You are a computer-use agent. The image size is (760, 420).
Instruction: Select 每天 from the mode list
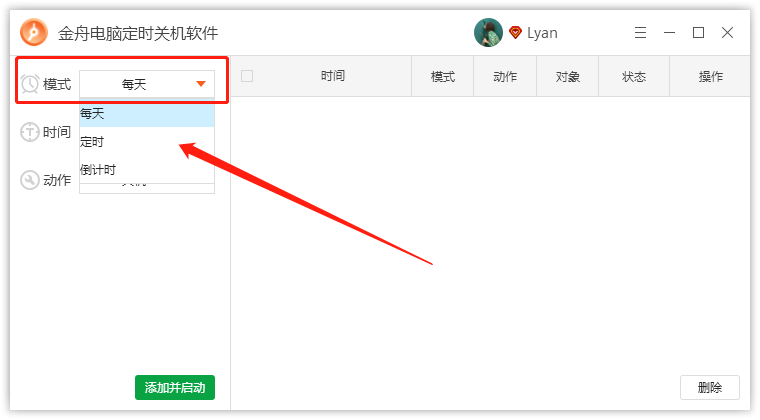point(147,113)
